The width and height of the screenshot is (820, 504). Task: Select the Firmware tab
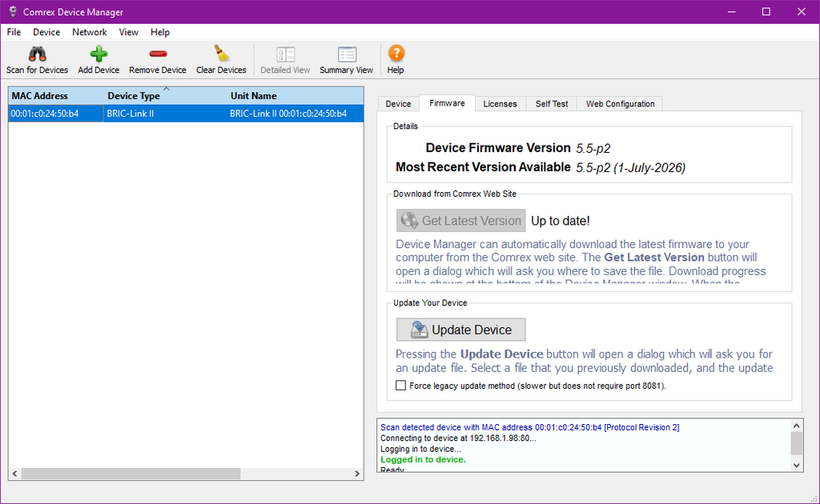click(x=447, y=103)
